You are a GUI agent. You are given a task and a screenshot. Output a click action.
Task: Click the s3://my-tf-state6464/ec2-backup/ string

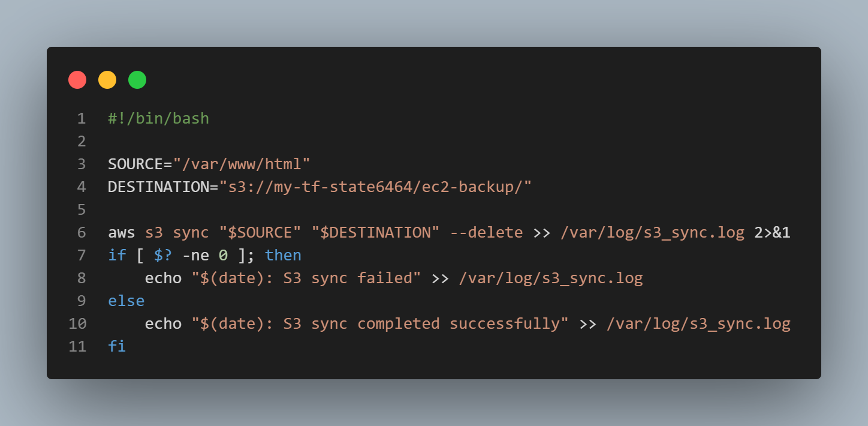[375, 187]
